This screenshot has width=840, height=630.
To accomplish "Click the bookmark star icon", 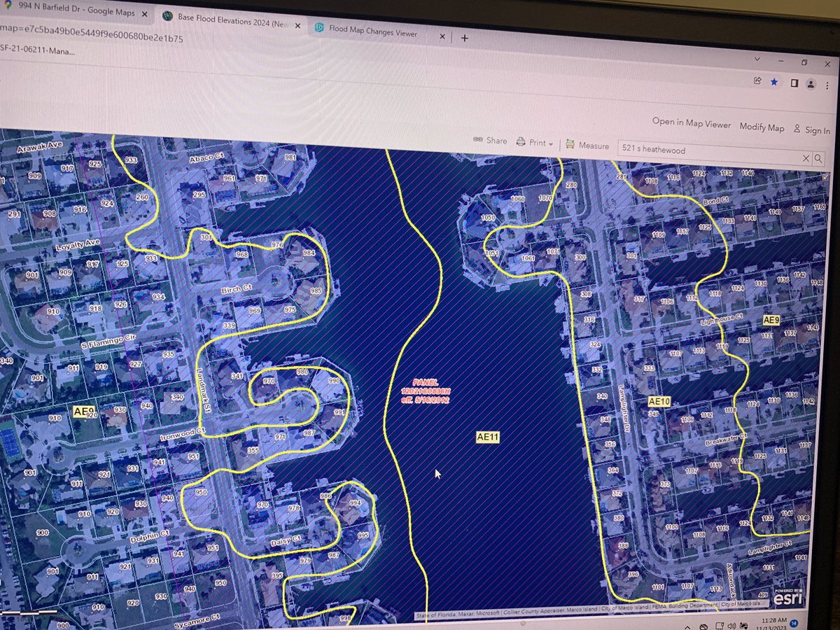I will [x=774, y=81].
